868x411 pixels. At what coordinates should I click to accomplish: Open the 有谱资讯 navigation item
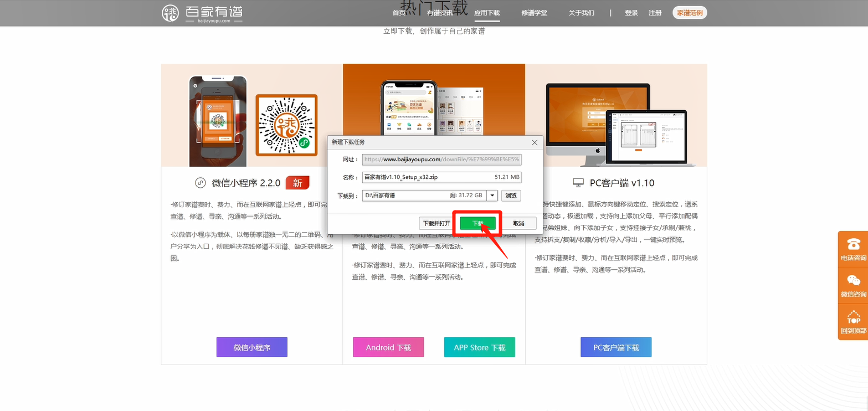point(440,13)
